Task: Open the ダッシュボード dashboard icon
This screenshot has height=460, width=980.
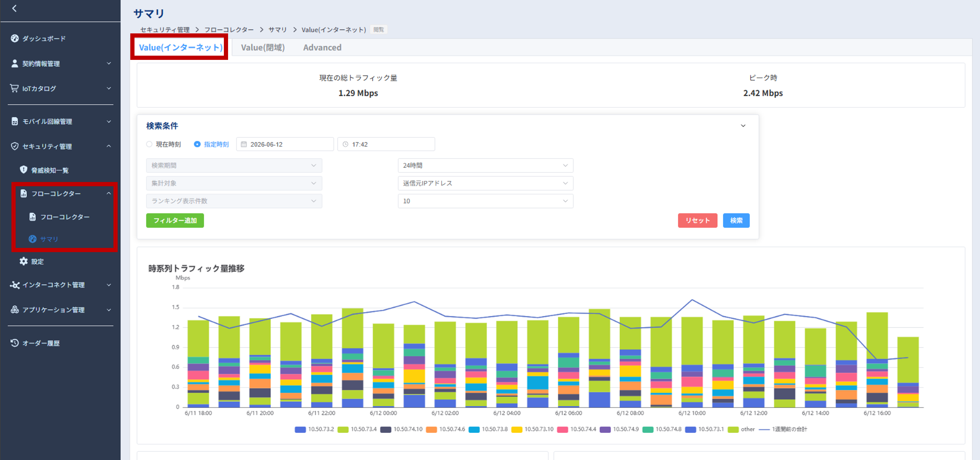Action: pos(14,39)
